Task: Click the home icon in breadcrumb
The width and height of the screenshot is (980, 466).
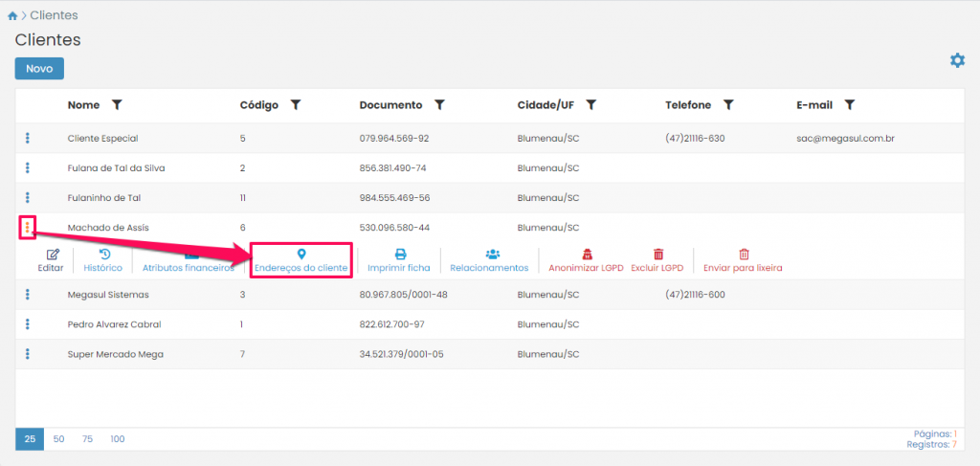Action: (x=11, y=16)
